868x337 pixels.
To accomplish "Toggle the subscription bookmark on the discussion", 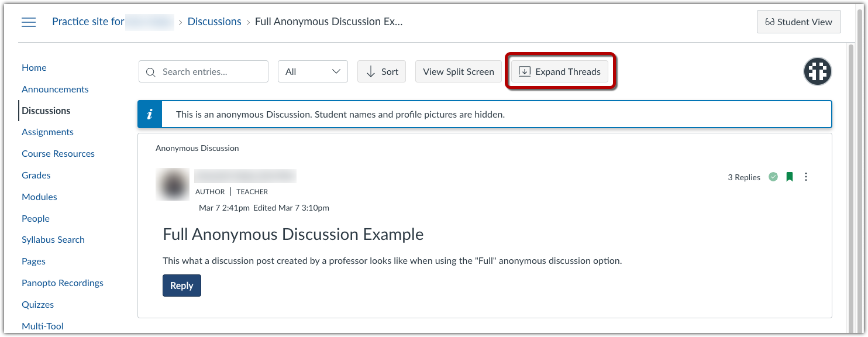I will 789,176.
